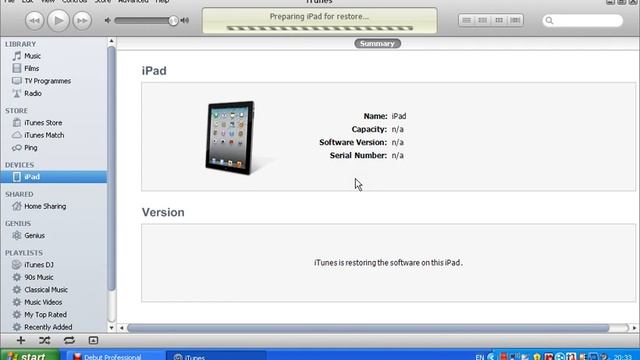Select the iPad device

click(x=53, y=177)
